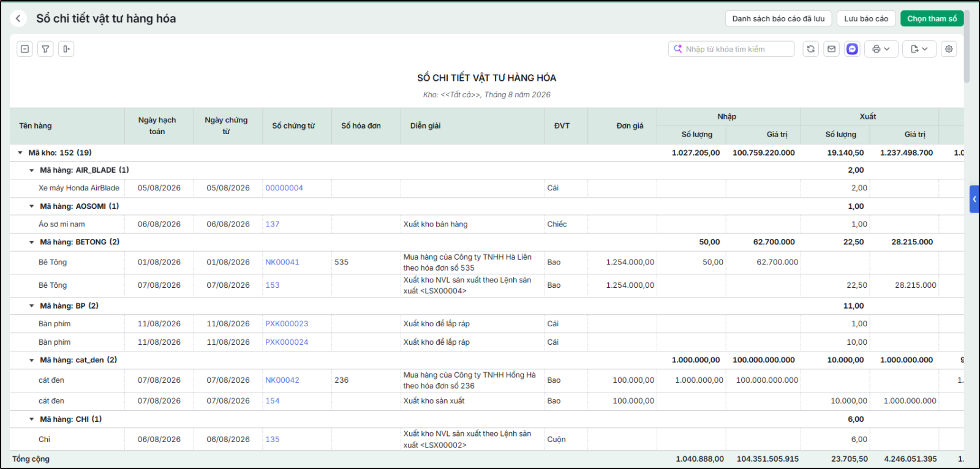Open Danh sách báo cáo đã lưu

pos(778,18)
